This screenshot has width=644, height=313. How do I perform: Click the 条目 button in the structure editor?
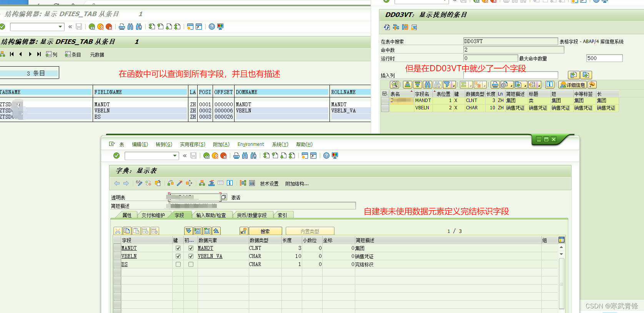pyautogui.click(x=73, y=55)
